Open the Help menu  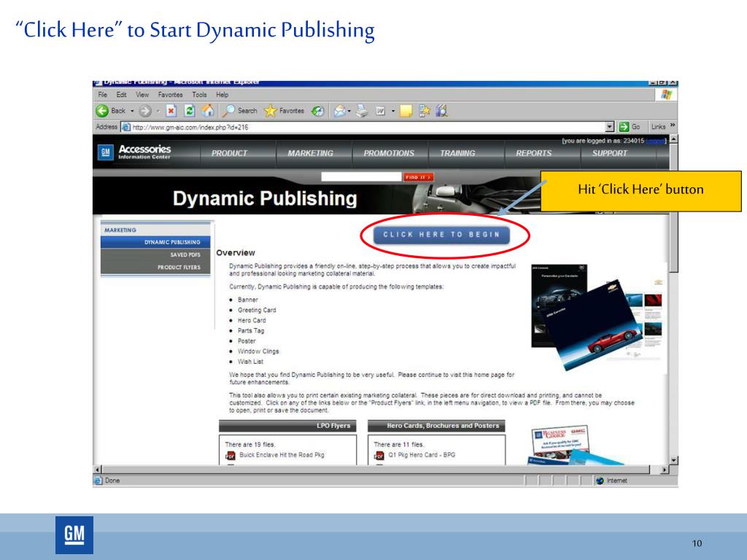[x=222, y=95]
